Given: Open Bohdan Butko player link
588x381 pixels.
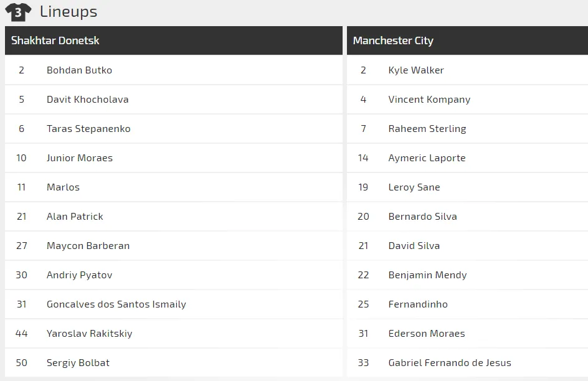Looking at the screenshot, I should click(x=79, y=70).
